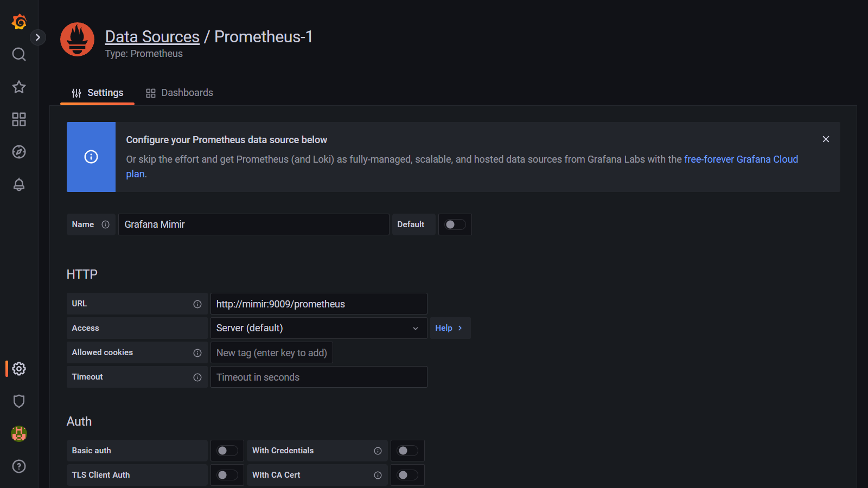
Task: Enable the With Credentials toggle
Action: (x=407, y=451)
